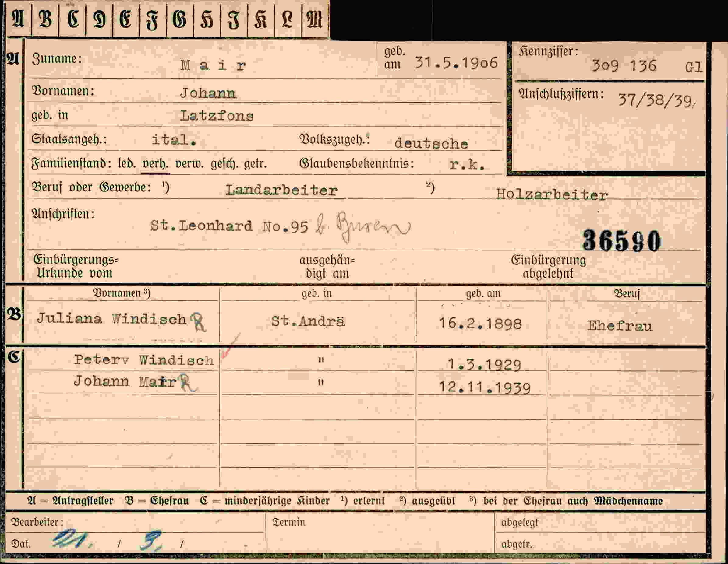Select the religion value 'r.k.'
This screenshot has height=564, width=728.
point(467,164)
